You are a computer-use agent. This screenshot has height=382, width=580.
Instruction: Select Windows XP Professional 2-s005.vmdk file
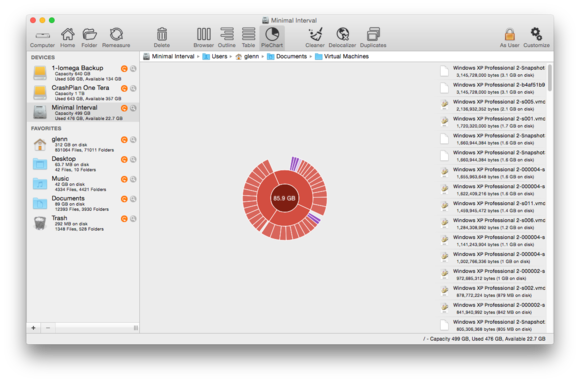coord(493,105)
